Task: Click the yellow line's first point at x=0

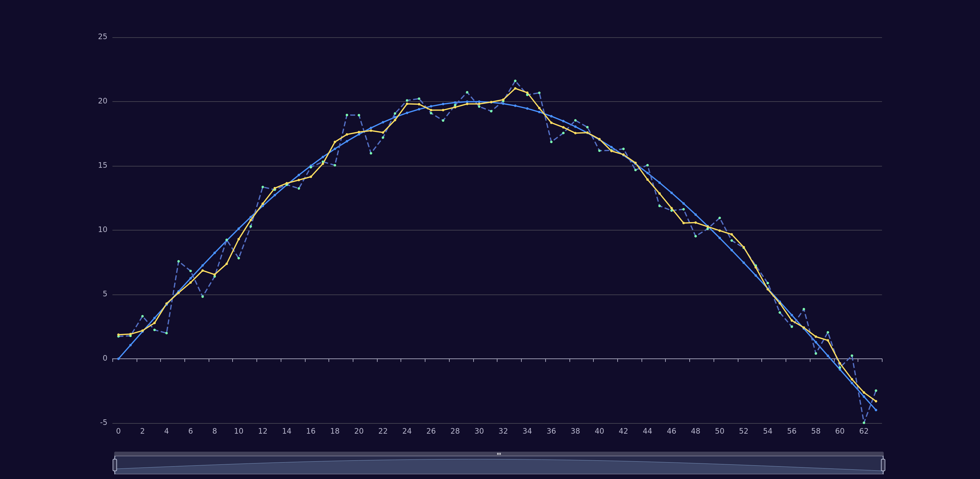Action: pos(118,335)
